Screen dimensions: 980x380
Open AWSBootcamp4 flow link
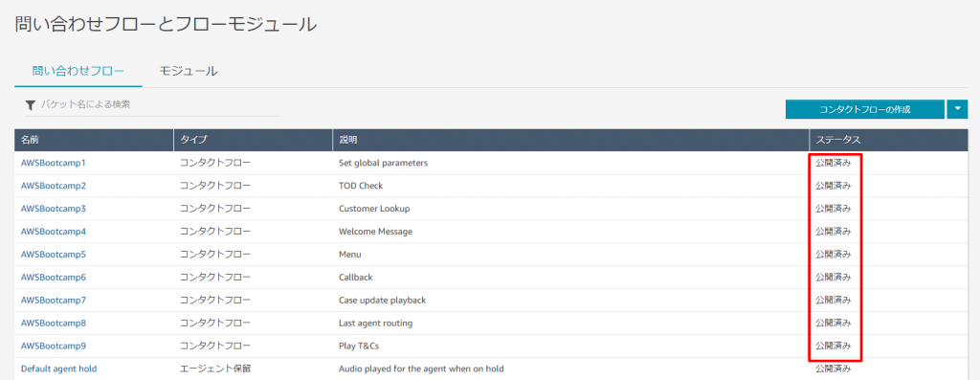click(x=54, y=232)
